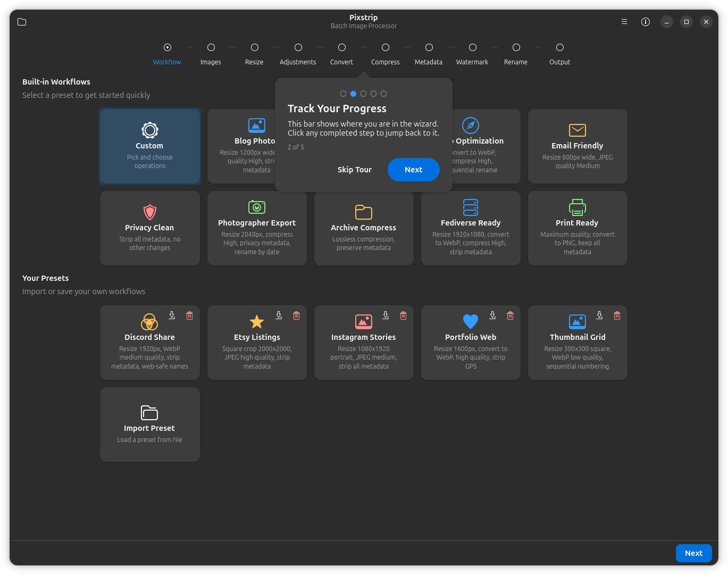Click the third tour progress dot

tap(363, 93)
